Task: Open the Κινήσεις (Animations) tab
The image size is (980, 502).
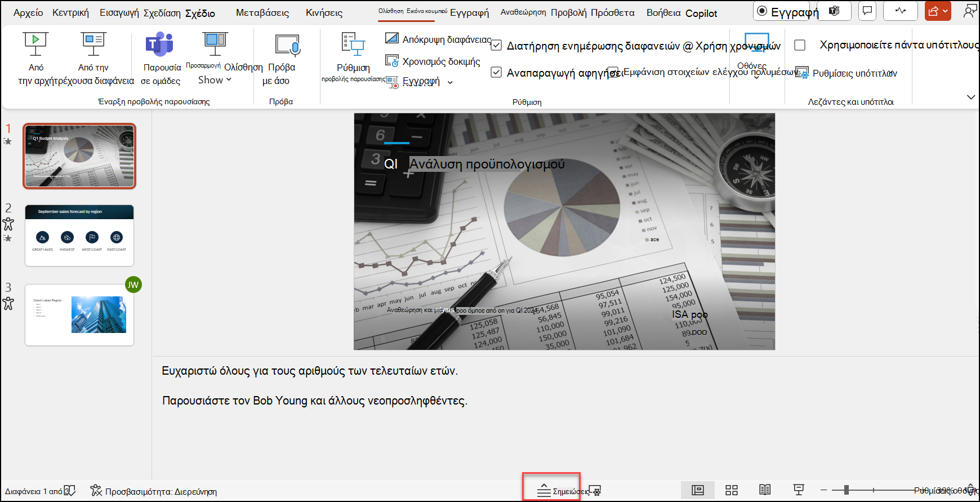Action: [324, 12]
